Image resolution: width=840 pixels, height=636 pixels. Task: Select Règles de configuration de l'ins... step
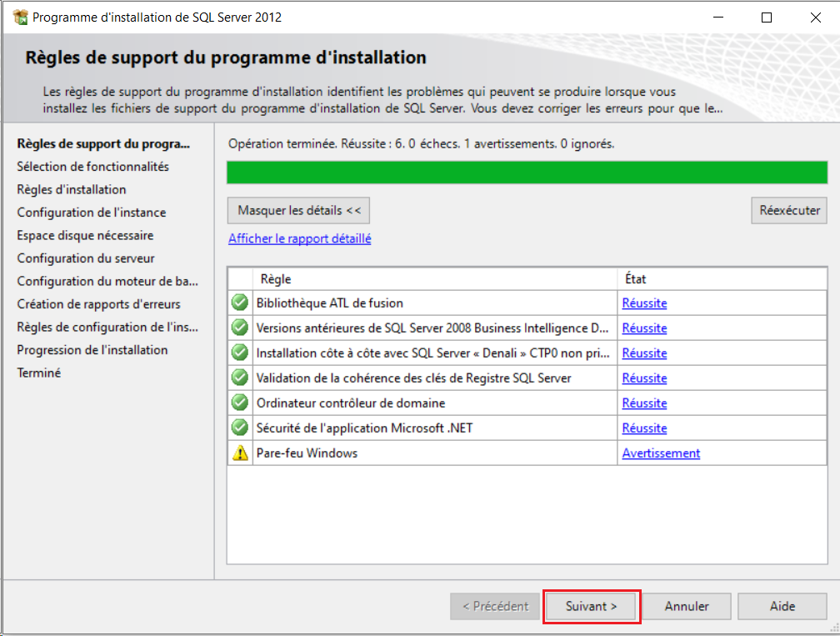(107, 327)
